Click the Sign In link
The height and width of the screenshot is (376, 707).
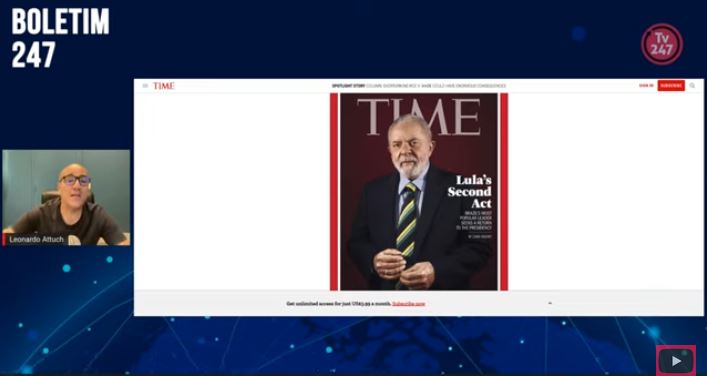point(646,86)
